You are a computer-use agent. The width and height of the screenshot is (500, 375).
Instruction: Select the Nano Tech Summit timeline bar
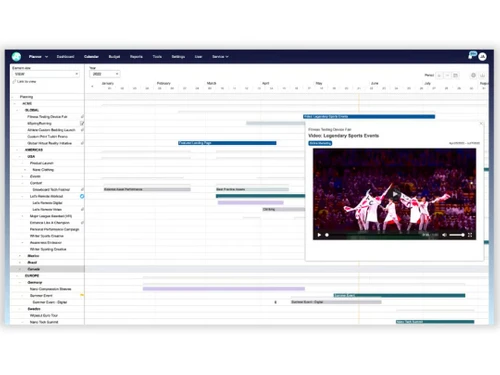click(435, 322)
